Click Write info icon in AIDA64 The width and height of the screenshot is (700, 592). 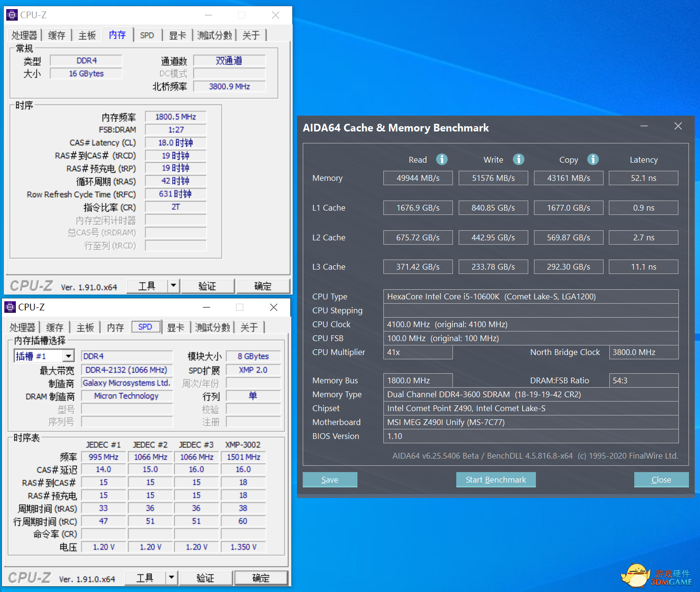point(519,159)
